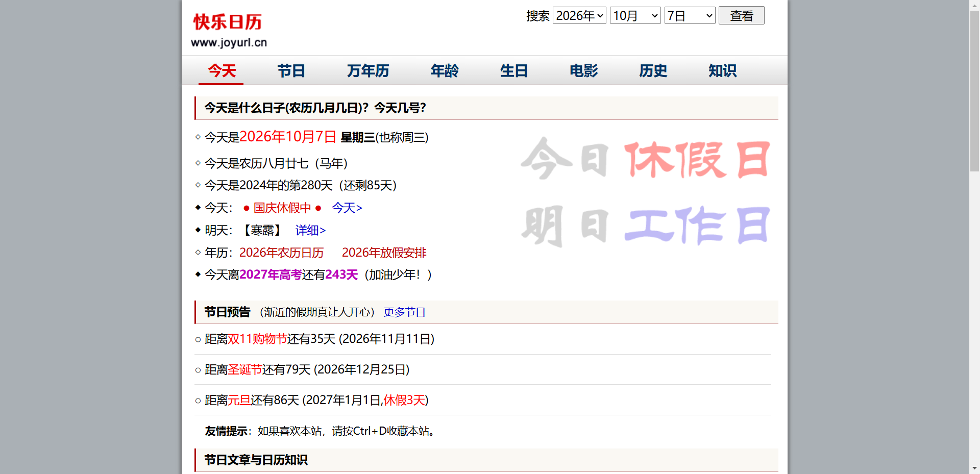Viewport: 980px width, 474px height.
Task: Switch to the 电影 tab
Action: coord(583,70)
